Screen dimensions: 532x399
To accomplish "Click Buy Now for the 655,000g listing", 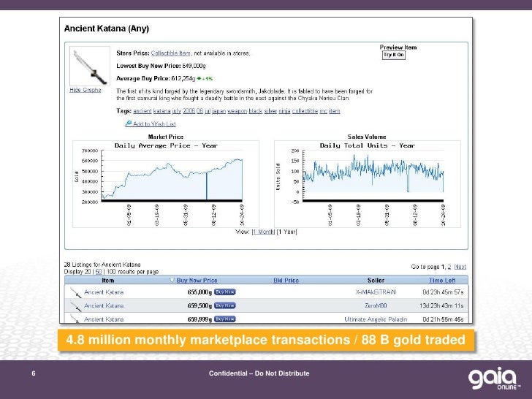I will [225, 292].
